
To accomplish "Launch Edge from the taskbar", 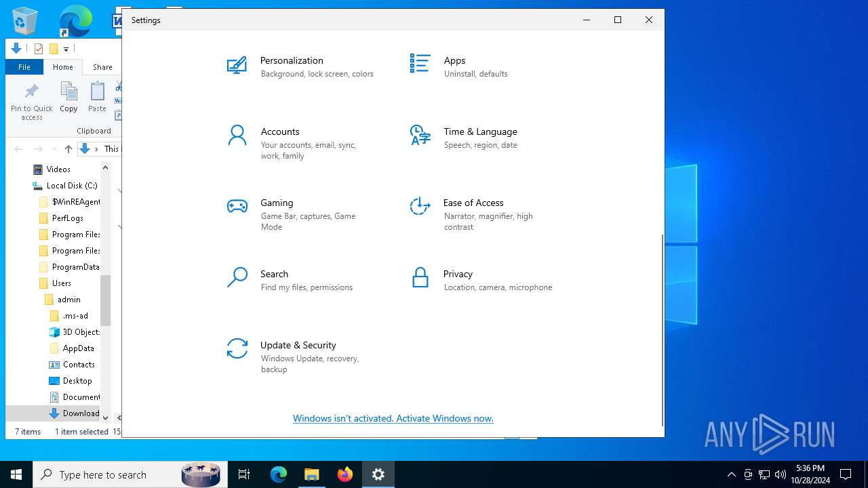I will 279,474.
